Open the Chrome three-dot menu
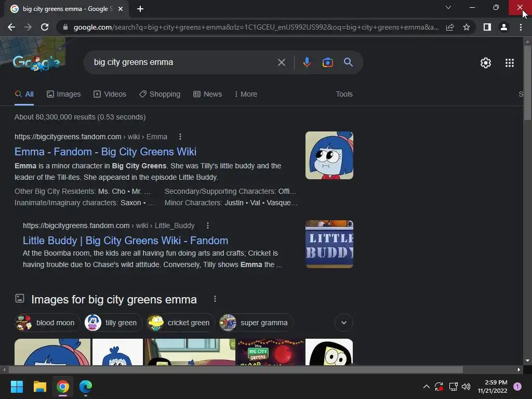The width and height of the screenshot is (532, 399). pyautogui.click(x=521, y=27)
